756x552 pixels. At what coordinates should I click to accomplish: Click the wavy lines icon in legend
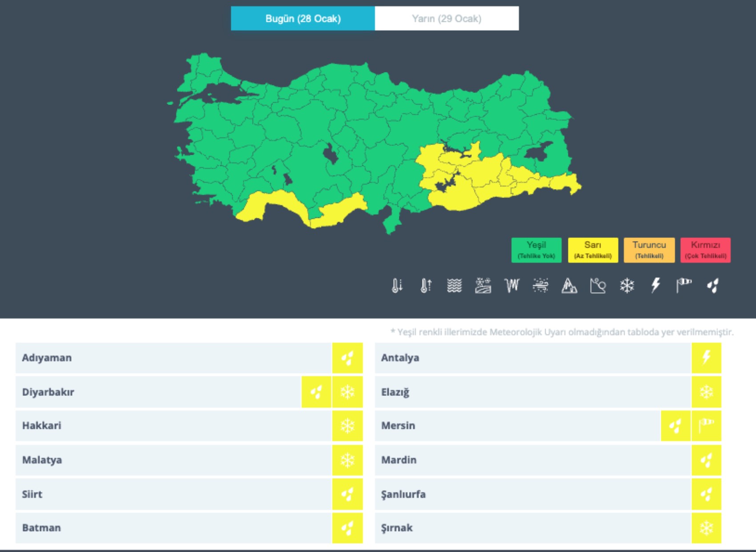tap(454, 286)
